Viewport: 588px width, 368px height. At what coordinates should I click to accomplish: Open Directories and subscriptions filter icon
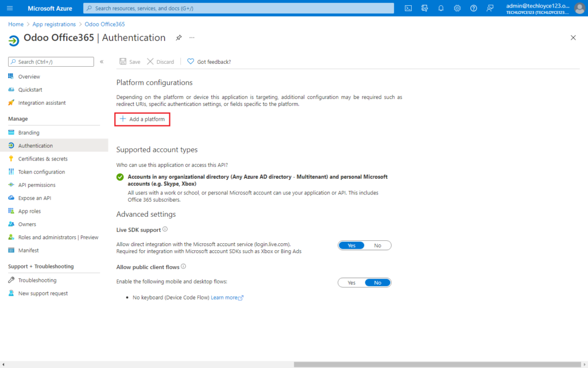tap(424, 8)
